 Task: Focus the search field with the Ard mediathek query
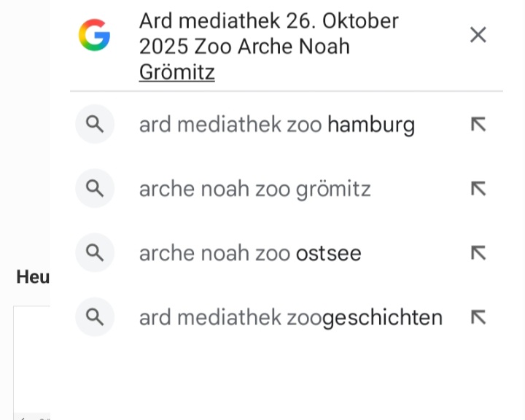point(292,47)
